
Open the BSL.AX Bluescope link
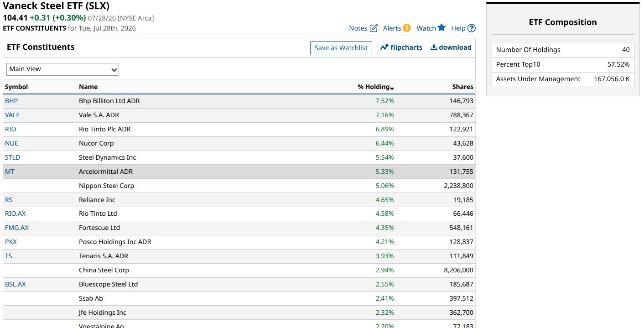point(16,284)
